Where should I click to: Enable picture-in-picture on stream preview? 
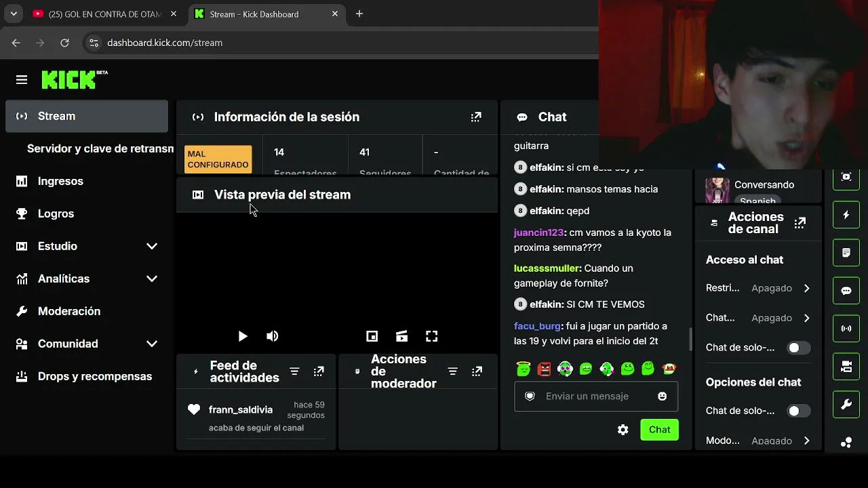click(372, 336)
